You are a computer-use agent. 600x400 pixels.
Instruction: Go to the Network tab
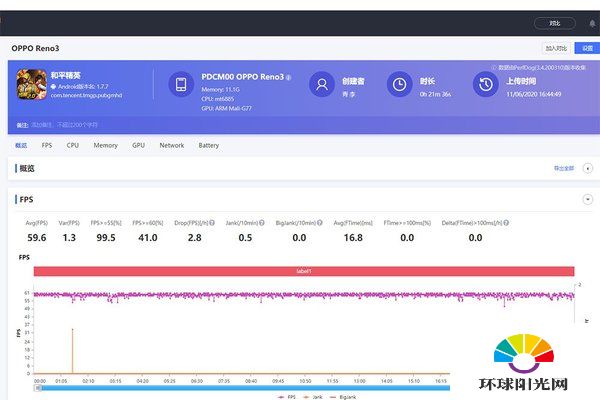172,145
